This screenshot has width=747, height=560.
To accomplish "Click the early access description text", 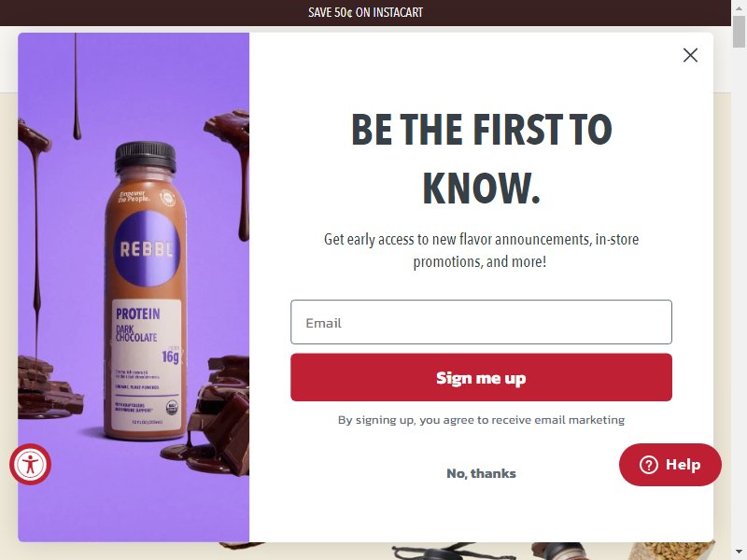I will (481, 250).
